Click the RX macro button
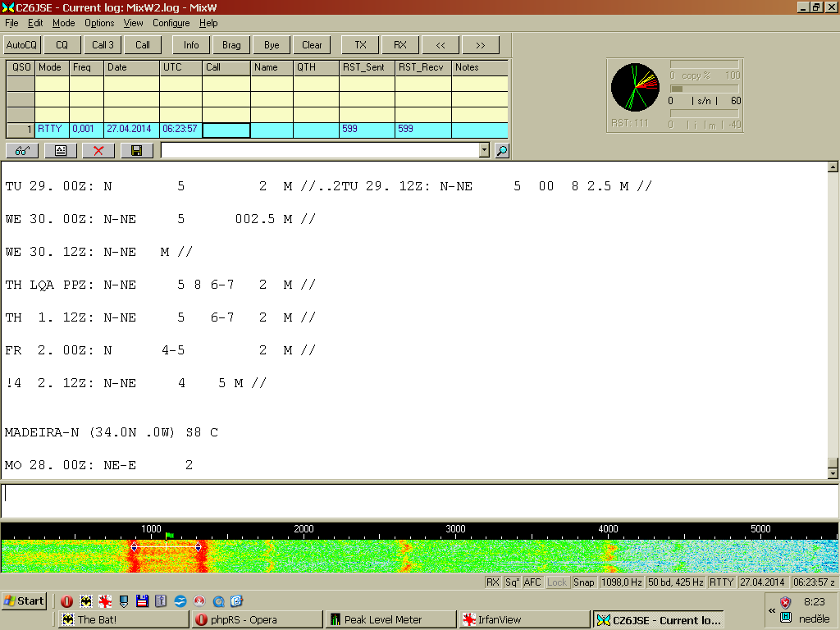Screen dimensions: 840x630 click(400, 45)
